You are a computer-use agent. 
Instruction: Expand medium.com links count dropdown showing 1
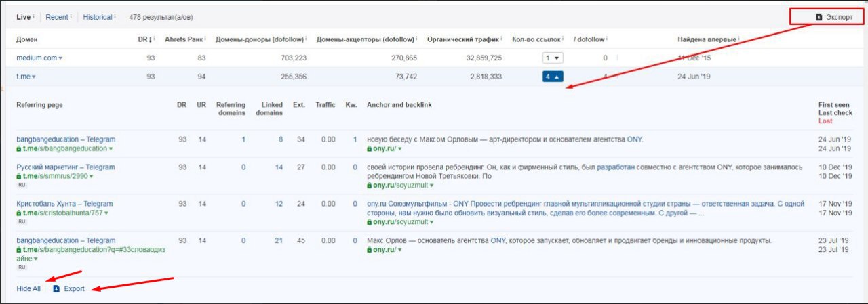(x=553, y=58)
